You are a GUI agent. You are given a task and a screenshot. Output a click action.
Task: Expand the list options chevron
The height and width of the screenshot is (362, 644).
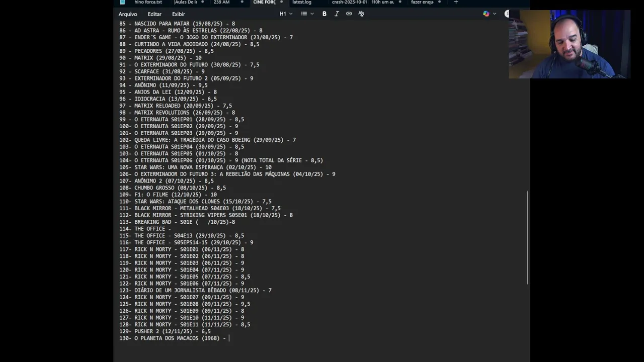(x=312, y=14)
